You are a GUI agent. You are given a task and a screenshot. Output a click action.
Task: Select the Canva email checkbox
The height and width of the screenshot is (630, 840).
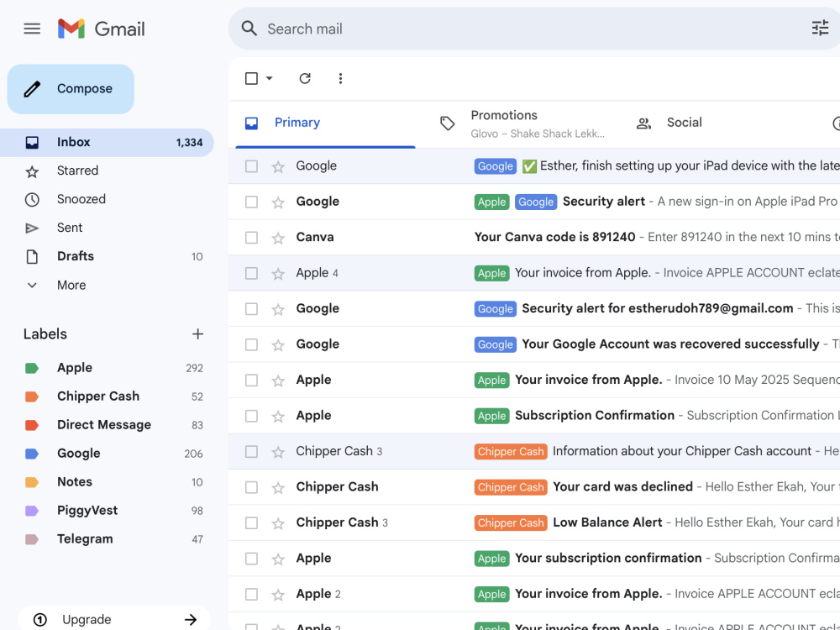tap(251, 238)
